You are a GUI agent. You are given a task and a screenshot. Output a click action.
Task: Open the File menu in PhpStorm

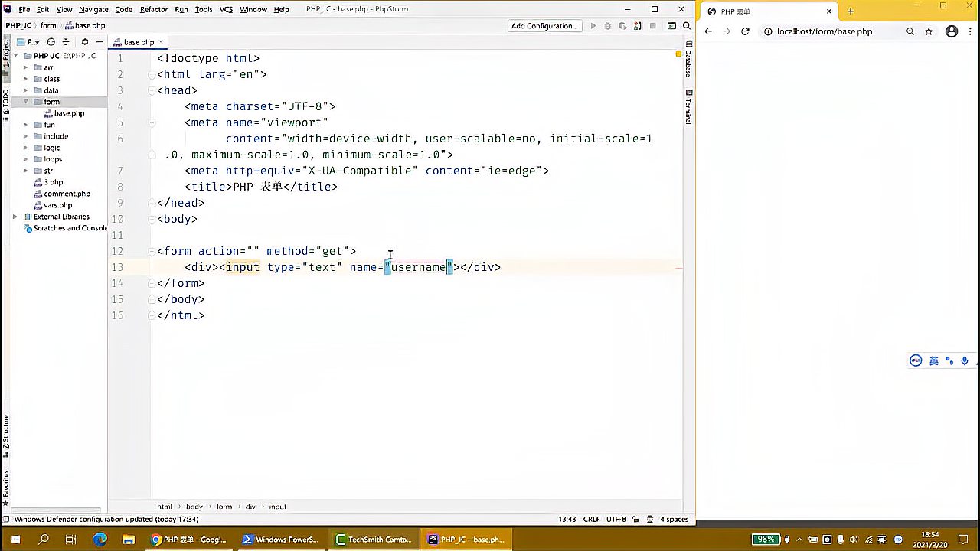pos(24,9)
